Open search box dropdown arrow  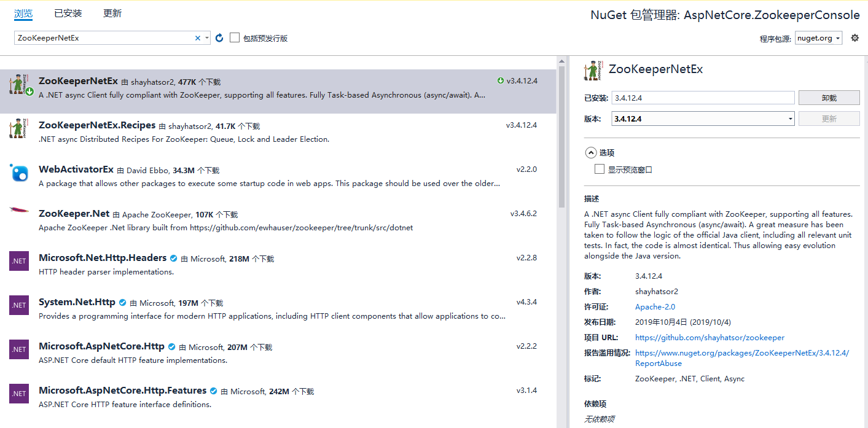pos(206,38)
